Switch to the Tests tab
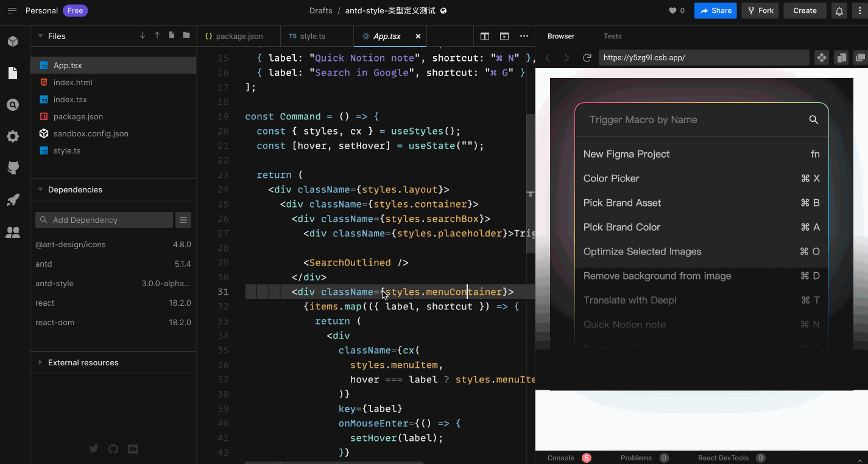868x464 pixels. 612,36
